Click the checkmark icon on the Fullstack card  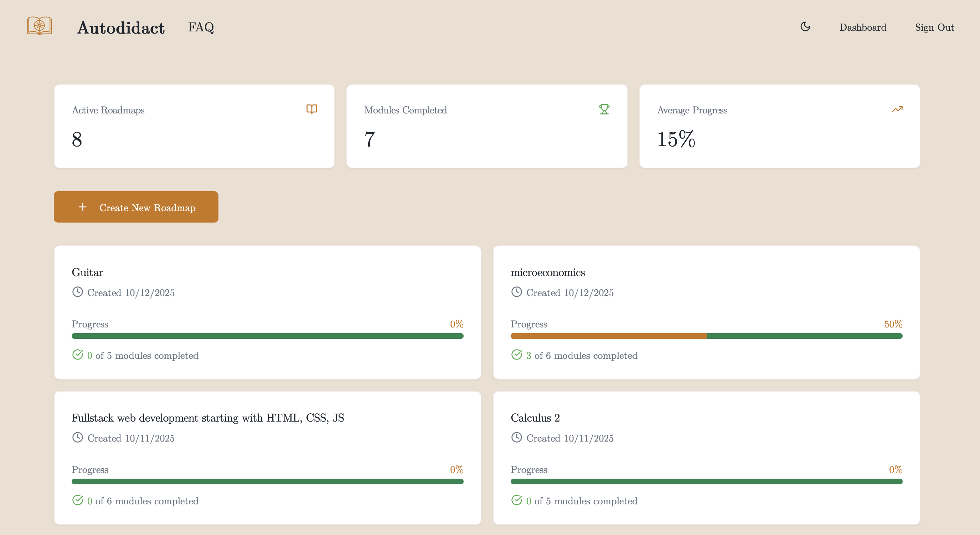78,500
